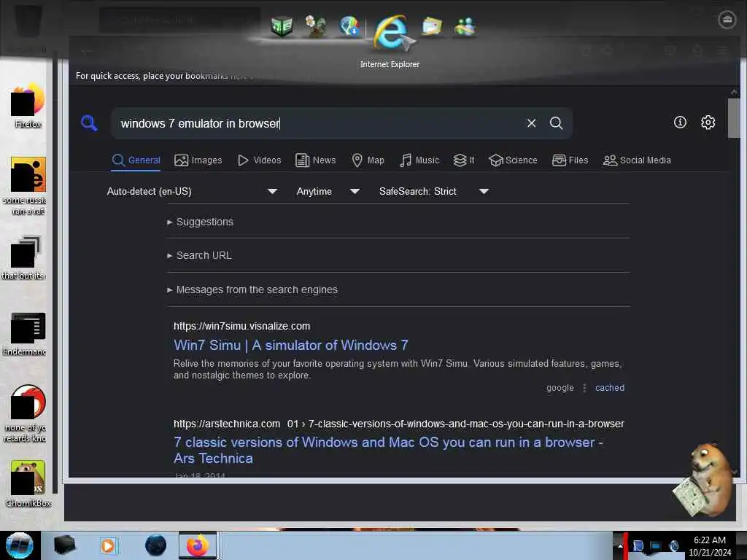This screenshot has width=747, height=560.
Task: Show hidden system tray icons arrow
Action: tap(620, 546)
